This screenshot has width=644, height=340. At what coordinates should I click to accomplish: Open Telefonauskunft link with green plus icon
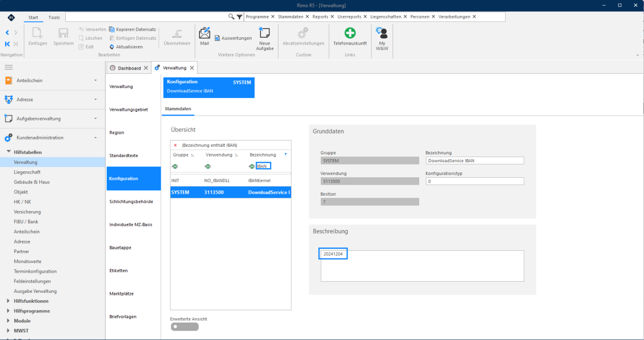tap(350, 36)
